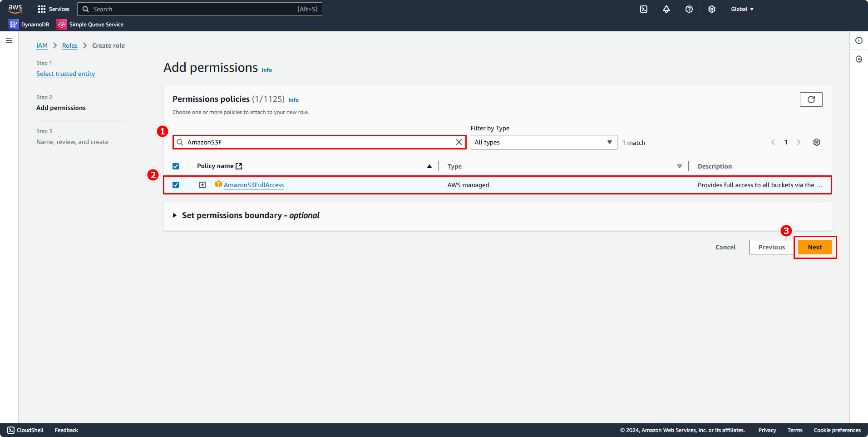Open table preferences gear
Viewport: 868px width, 437px height.
[x=817, y=142]
